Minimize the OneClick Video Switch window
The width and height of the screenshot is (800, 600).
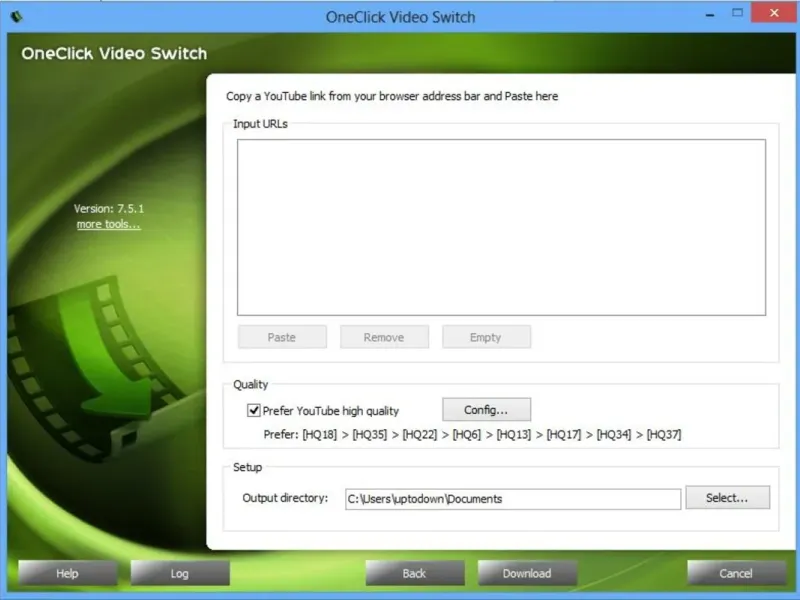coord(710,14)
